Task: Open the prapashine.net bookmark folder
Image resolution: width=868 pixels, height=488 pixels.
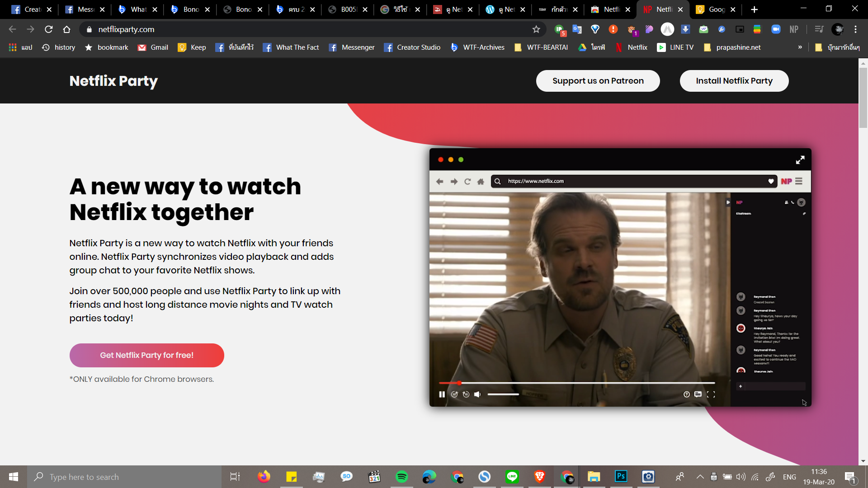Action: tap(732, 47)
